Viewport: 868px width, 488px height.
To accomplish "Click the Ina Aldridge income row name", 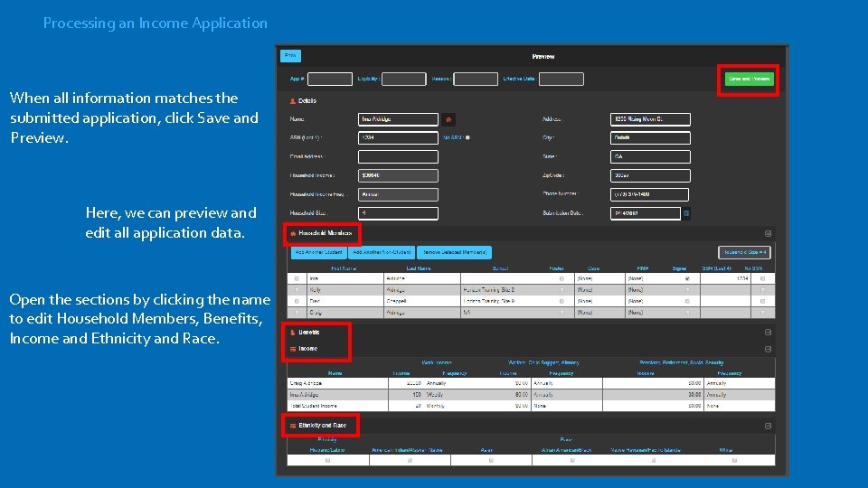I will tap(305, 395).
